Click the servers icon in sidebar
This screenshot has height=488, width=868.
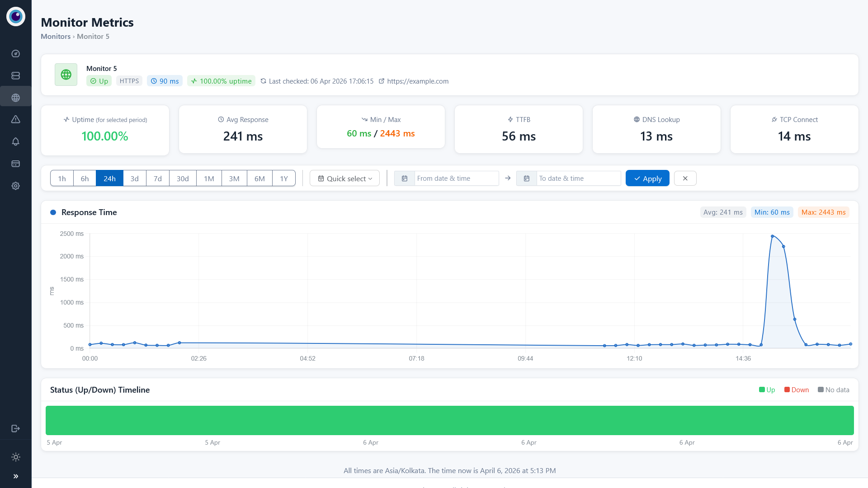point(15,75)
